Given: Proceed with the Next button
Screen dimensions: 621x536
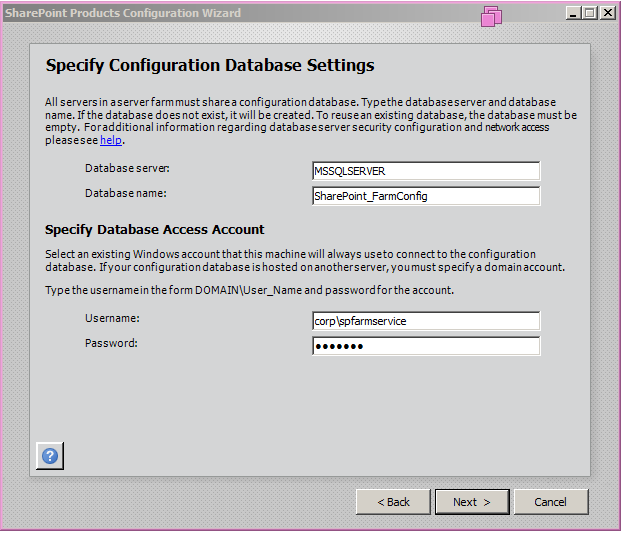Looking at the screenshot, I should [472, 502].
